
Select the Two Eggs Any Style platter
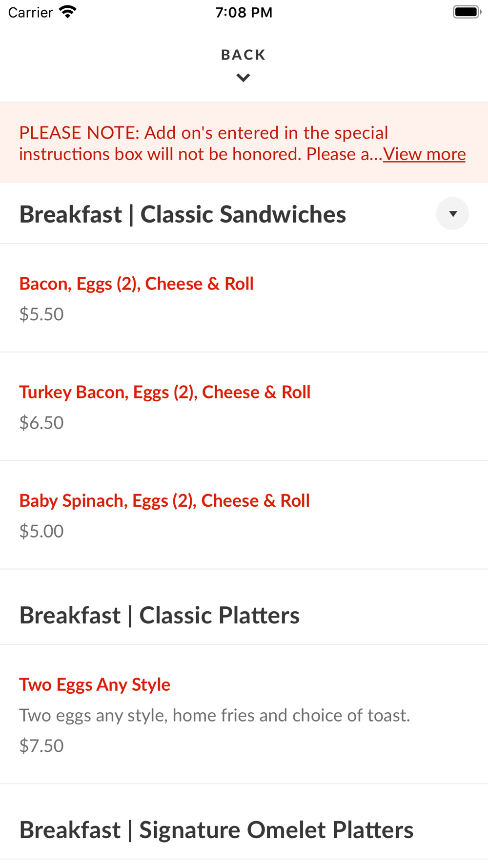(x=95, y=684)
